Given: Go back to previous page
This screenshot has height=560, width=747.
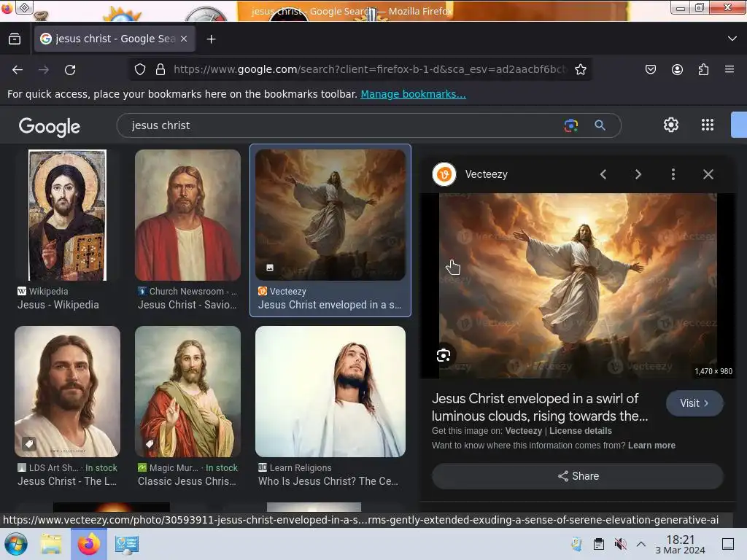Looking at the screenshot, I should (x=18, y=70).
